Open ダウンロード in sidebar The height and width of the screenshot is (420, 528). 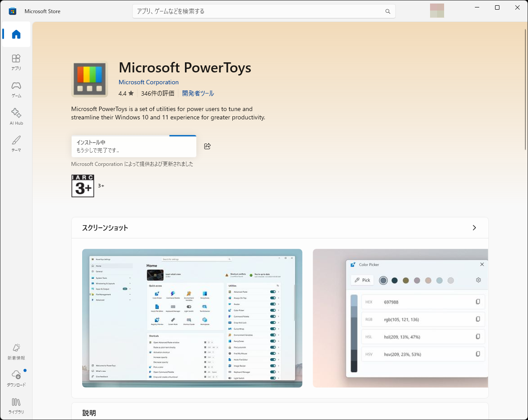[x=16, y=378]
